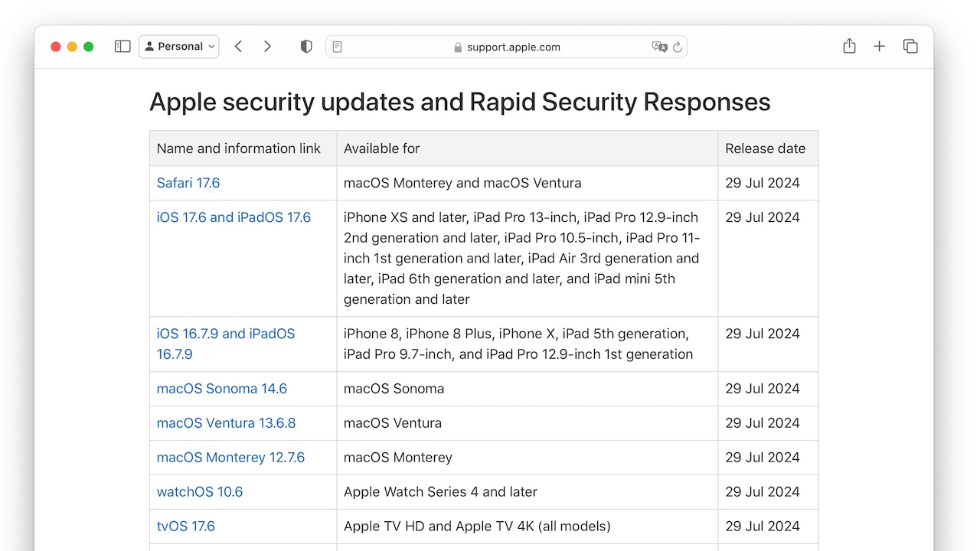Enter full screen with green button

tap(89, 47)
